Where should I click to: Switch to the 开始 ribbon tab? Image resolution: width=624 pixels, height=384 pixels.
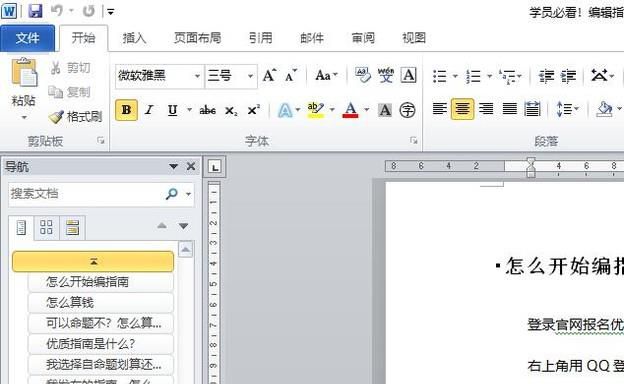84,38
